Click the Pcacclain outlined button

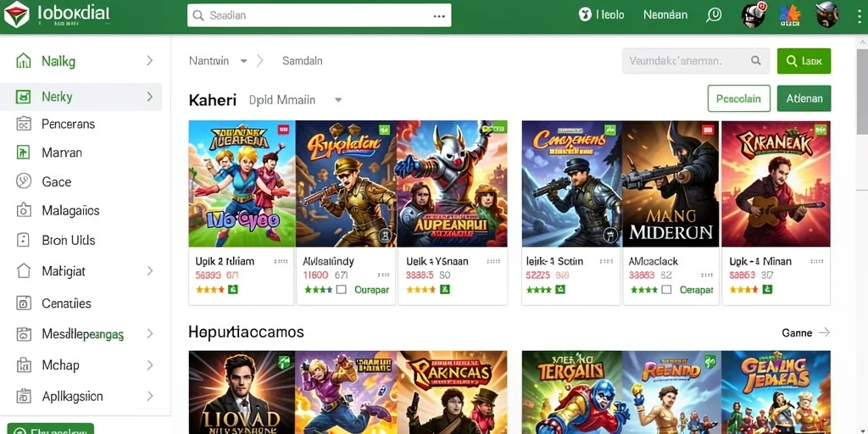click(738, 98)
